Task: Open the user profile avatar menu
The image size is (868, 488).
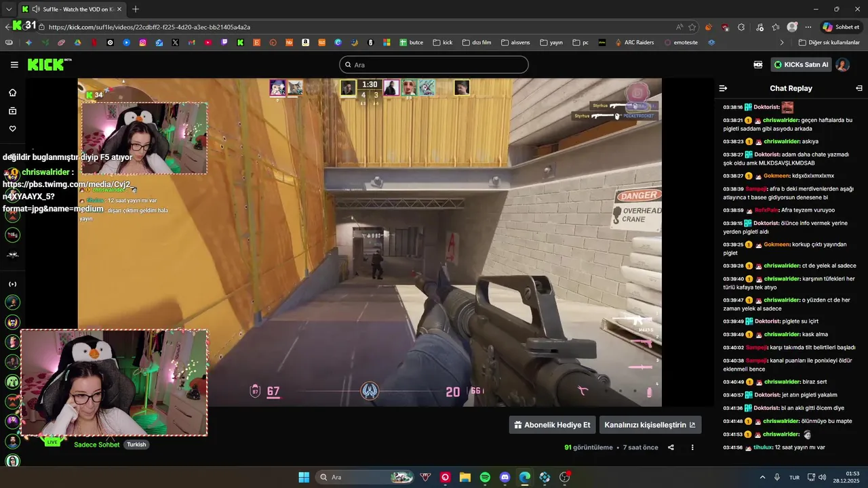Action: point(842,64)
